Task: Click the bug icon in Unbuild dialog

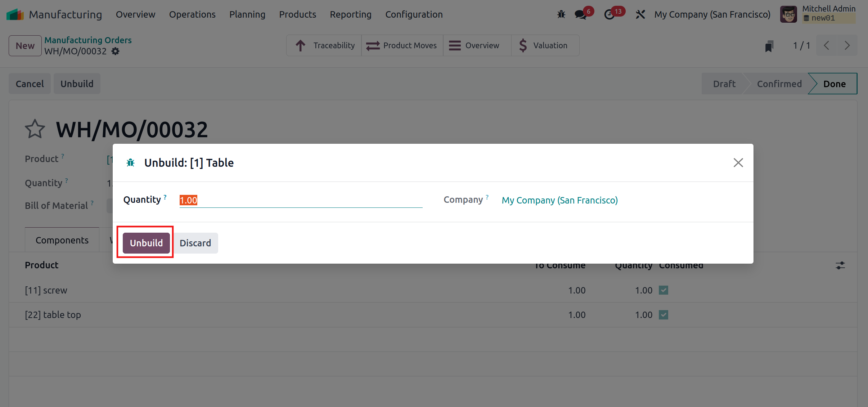Action: pos(130,163)
